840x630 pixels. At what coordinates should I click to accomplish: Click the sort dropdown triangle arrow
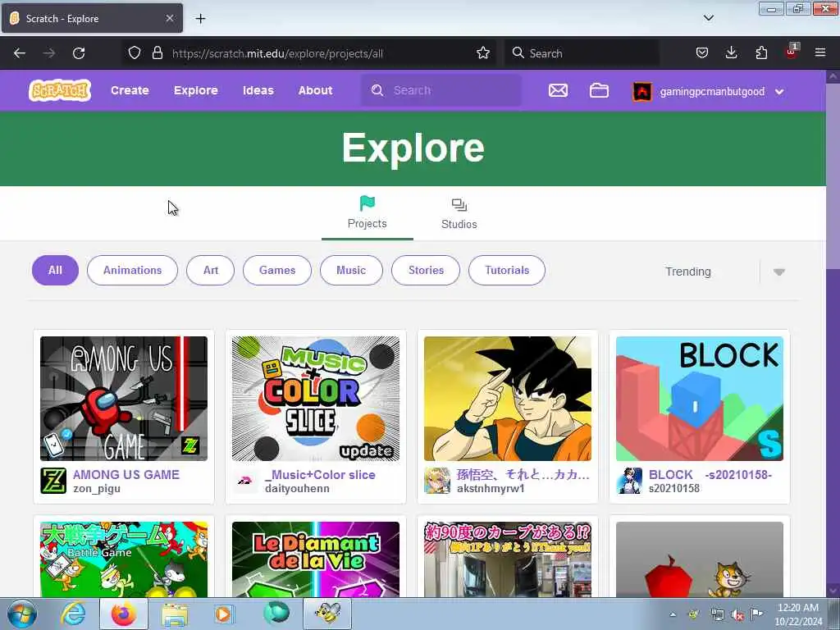click(x=779, y=272)
